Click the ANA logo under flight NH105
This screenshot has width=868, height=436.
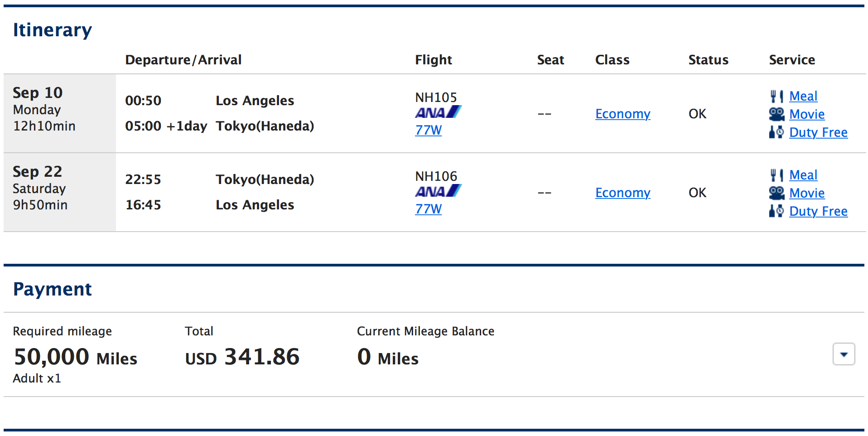438,112
